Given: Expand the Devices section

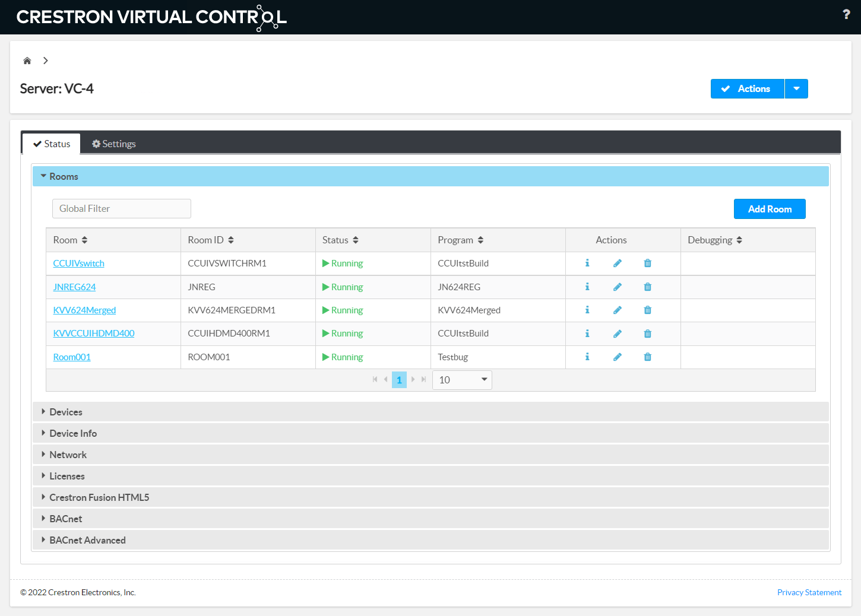Looking at the screenshot, I should 430,412.
